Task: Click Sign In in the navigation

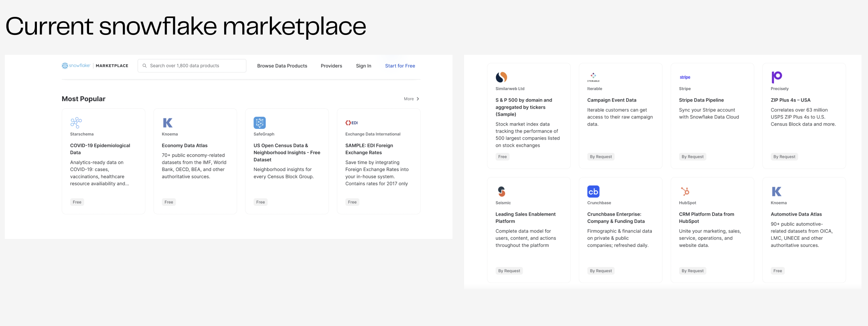Action: click(363, 66)
